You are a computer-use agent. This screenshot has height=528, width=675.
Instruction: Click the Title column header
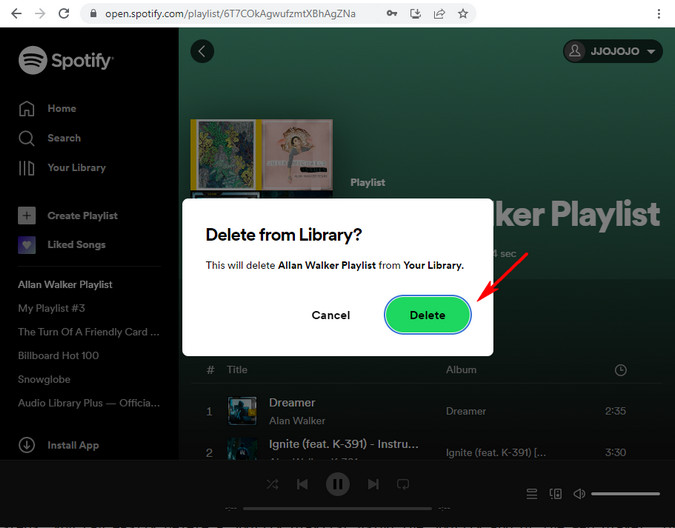click(x=237, y=370)
